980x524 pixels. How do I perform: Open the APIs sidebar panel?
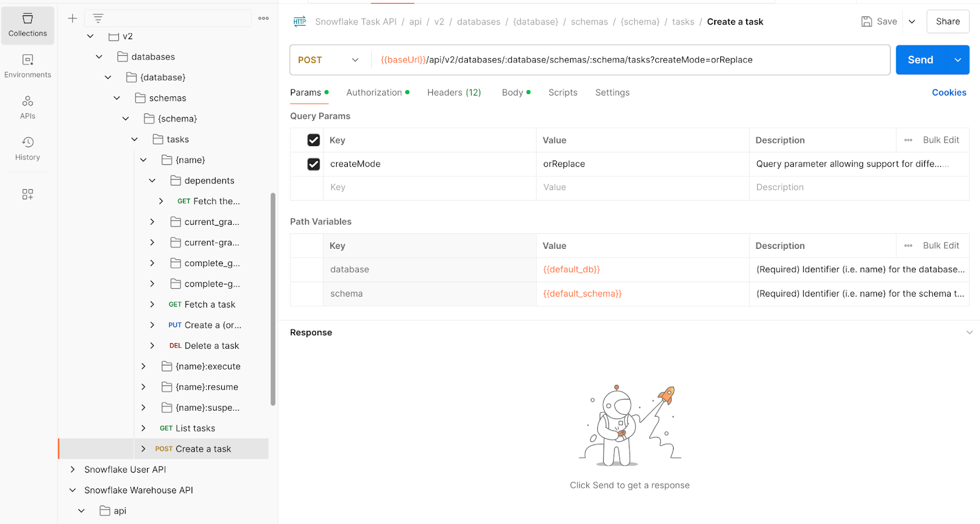pyautogui.click(x=28, y=107)
